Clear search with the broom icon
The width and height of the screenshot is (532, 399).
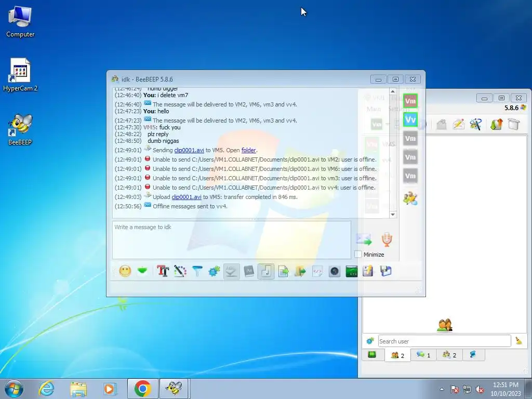point(518,341)
